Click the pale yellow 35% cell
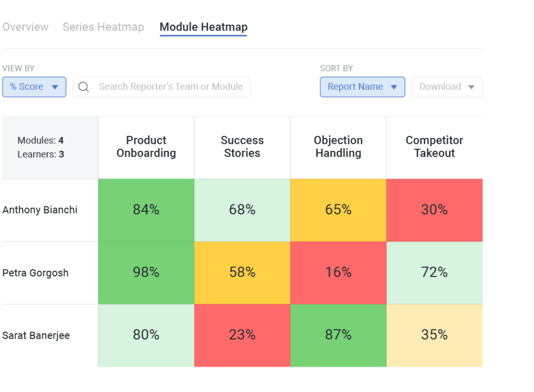This screenshot has height=392, width=534. pos(434,335)
